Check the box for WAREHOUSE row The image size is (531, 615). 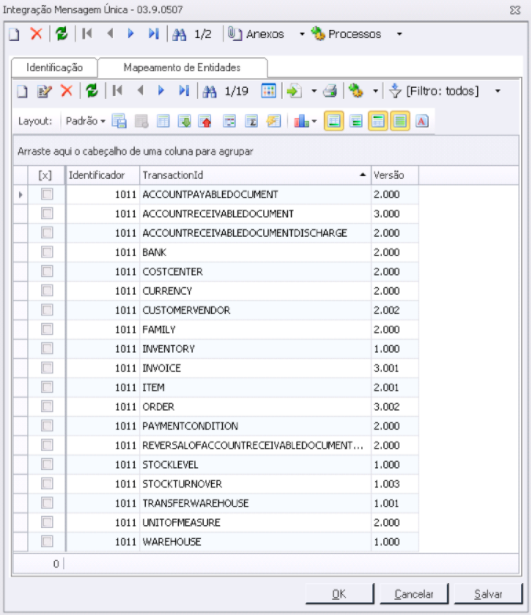(x=47, y=542)
